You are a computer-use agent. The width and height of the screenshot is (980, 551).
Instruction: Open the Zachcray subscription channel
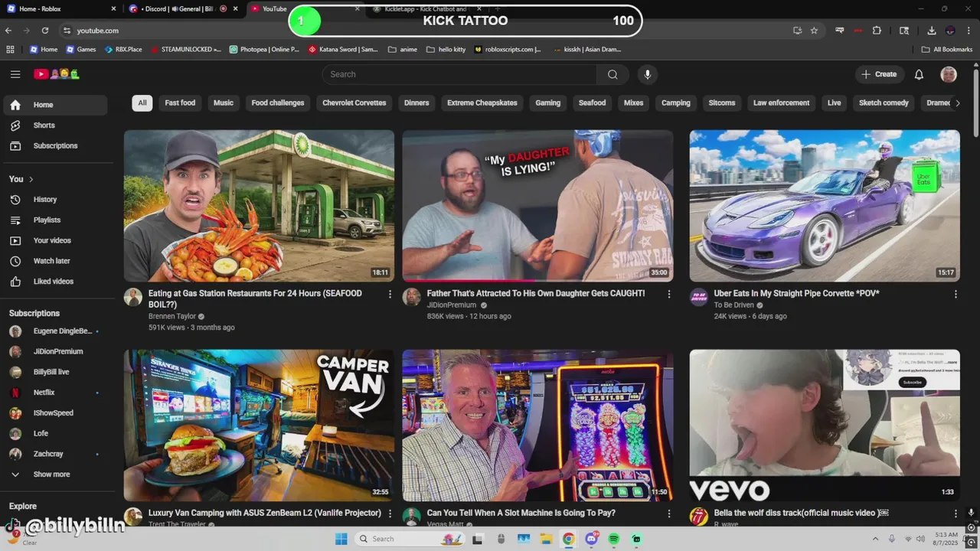point(54,454)
